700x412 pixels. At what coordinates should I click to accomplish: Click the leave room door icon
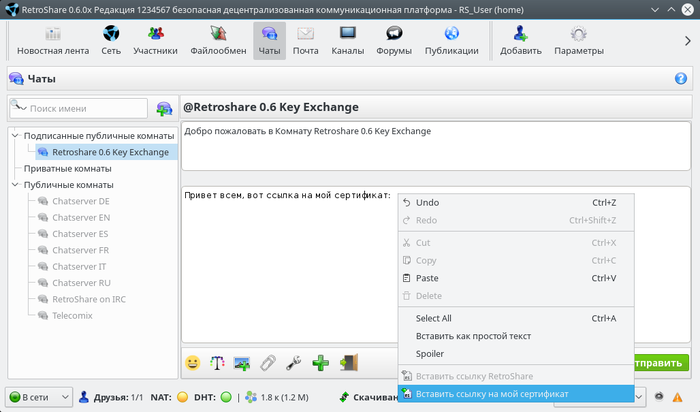pos(348,363)
